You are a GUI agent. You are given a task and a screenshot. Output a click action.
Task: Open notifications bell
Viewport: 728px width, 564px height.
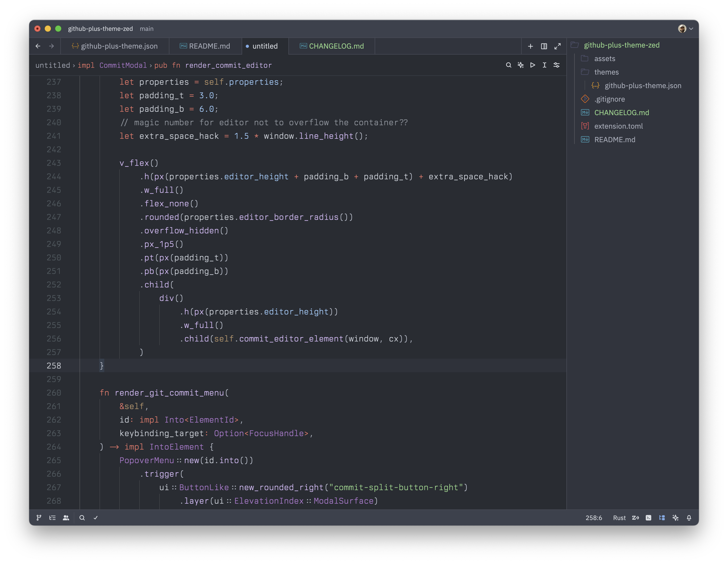689,518
